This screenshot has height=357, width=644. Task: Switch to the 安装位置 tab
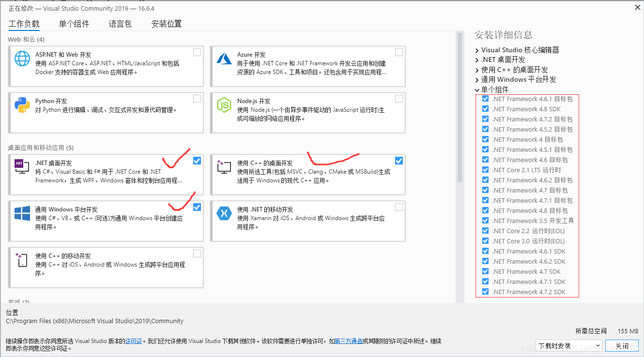[x=167, y=24]
